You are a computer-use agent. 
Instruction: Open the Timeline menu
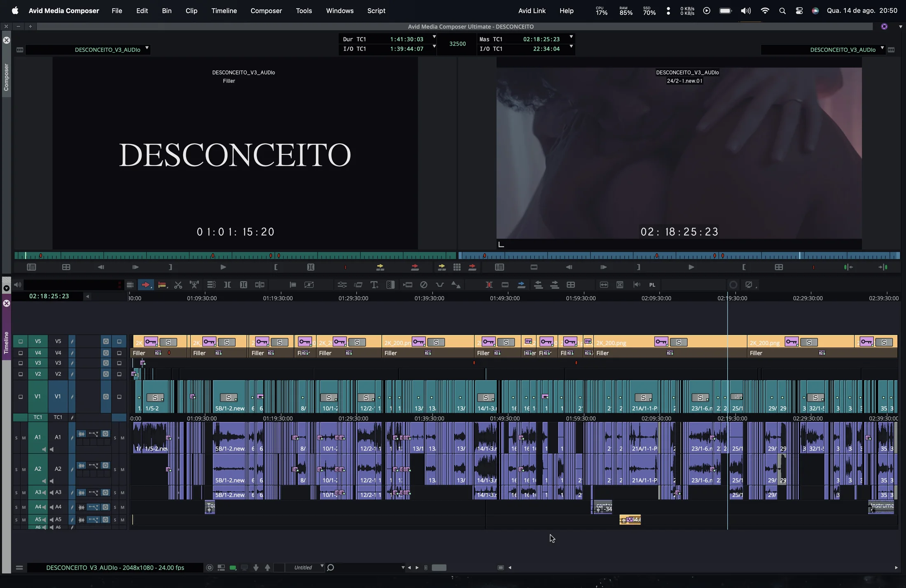click(x=224, y=11)
